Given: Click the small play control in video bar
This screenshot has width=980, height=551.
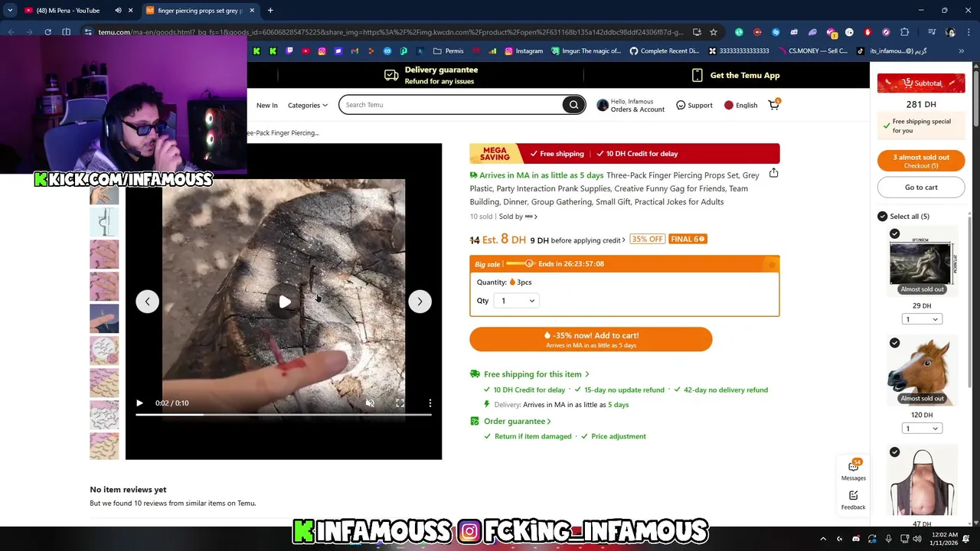Looking at the screenshot, I should (x=139, y=403).
